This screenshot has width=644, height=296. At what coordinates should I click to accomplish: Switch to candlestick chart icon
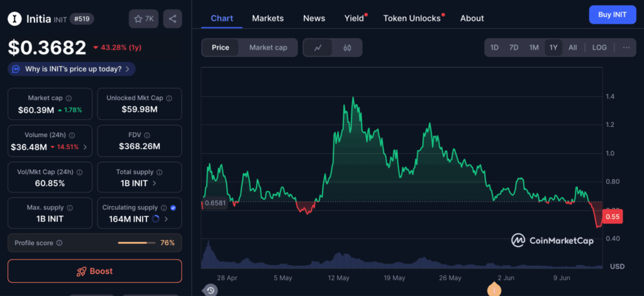[x=347, y=48]
